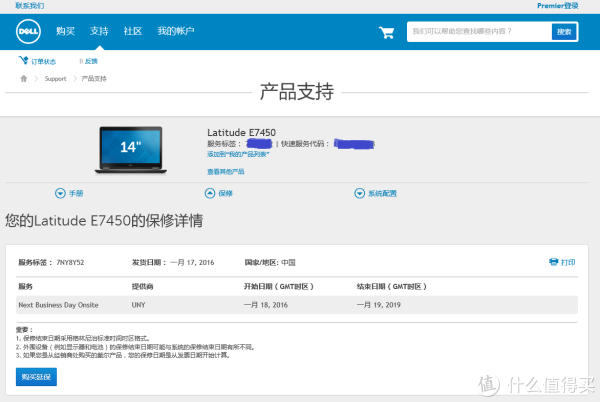Click the ship date 一月 17, 2016

pyautogui.click(x=192, y=262)
